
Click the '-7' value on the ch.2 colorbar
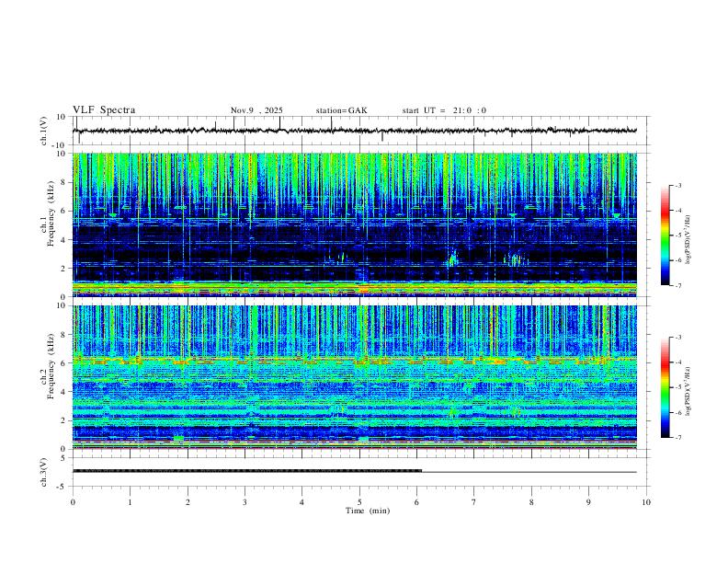tap(678, 438)
